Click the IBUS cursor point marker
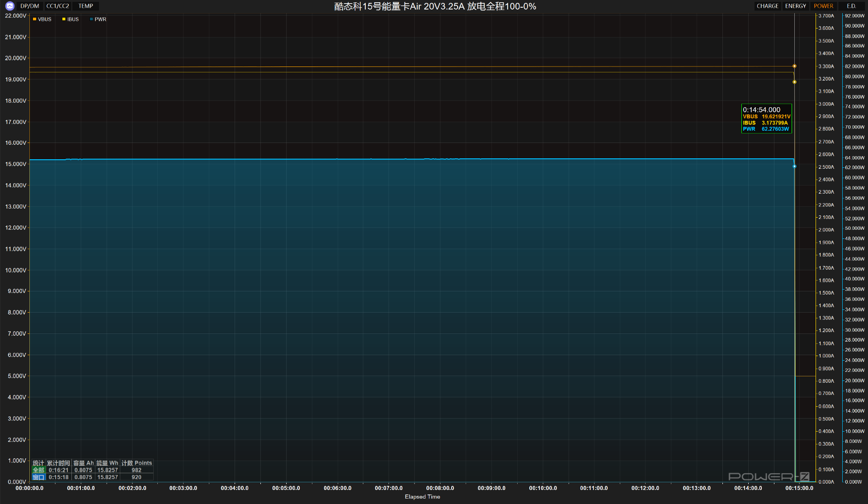 (794, 82)
